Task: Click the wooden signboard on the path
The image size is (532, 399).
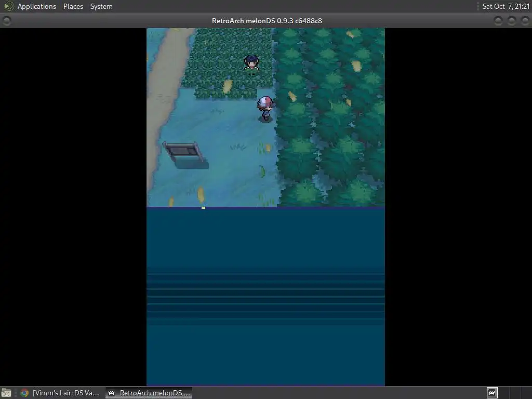Action: tap(186, 155)
